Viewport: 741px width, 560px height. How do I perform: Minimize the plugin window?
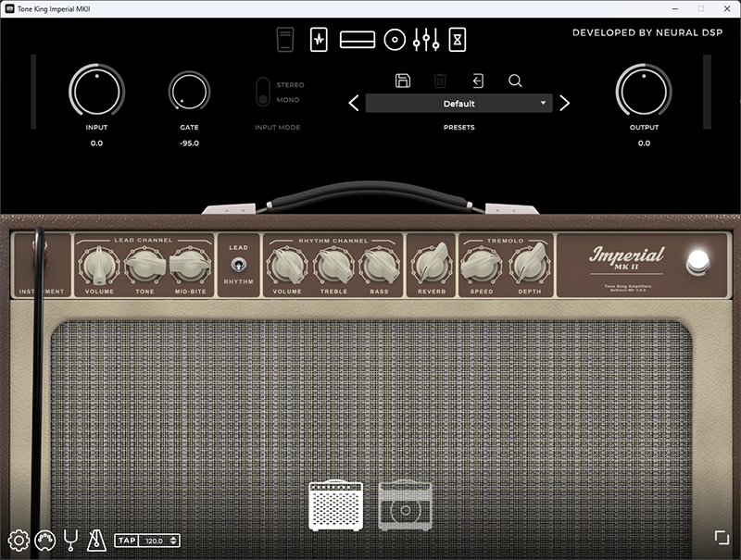(x=675, y=8)
